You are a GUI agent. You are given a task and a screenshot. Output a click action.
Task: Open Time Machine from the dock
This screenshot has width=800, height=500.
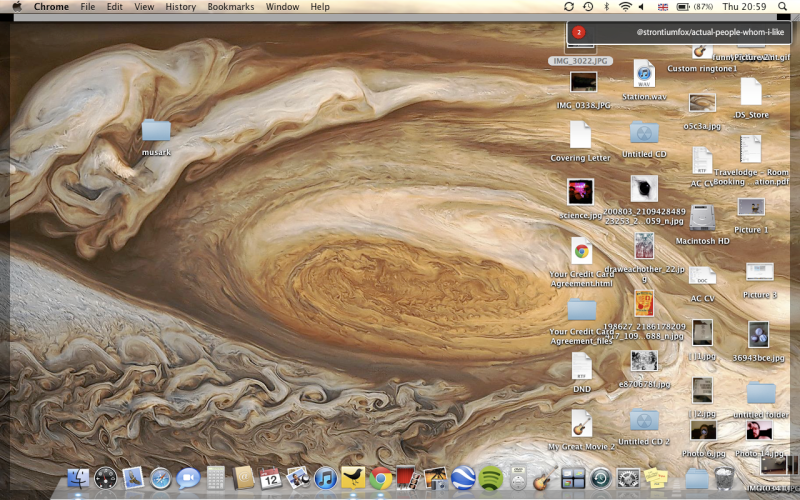click(600, 478)
